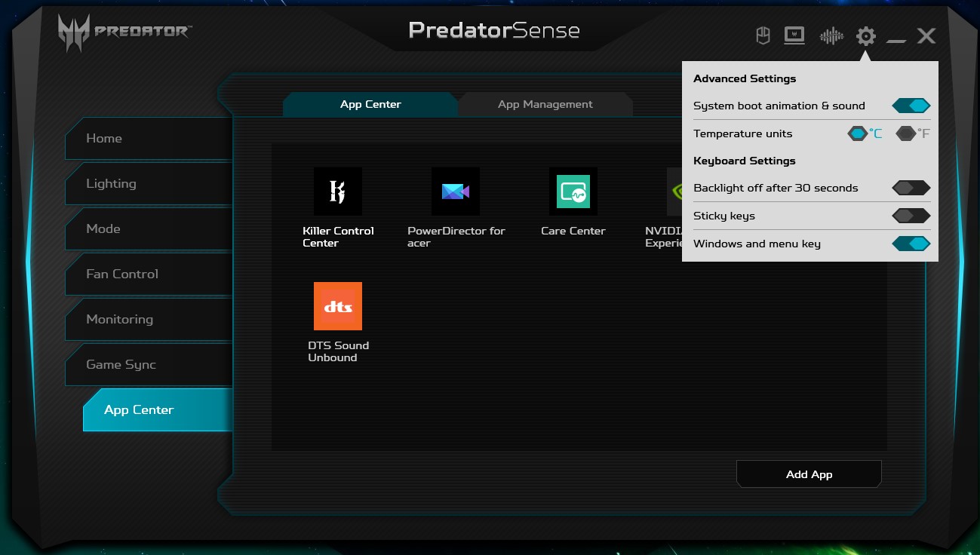Disable Windows and menu key toggle
The image size is (980, 555).
click(x=911, y=244)
